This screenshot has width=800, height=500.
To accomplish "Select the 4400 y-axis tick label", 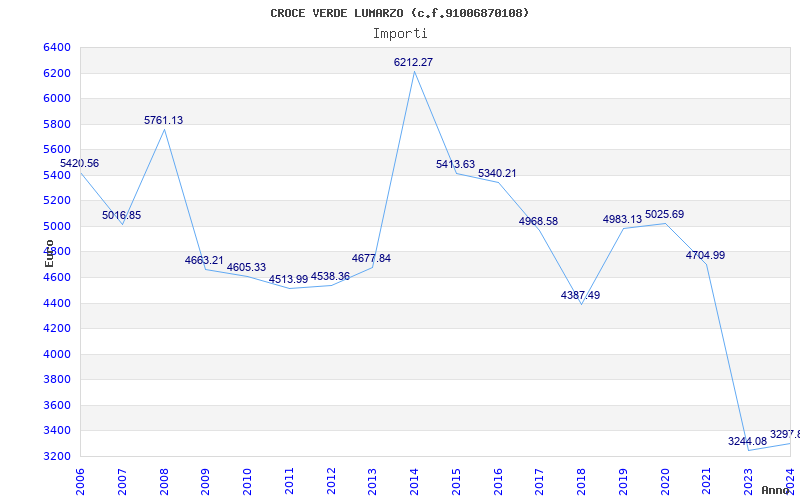I will tap(57, 304).
